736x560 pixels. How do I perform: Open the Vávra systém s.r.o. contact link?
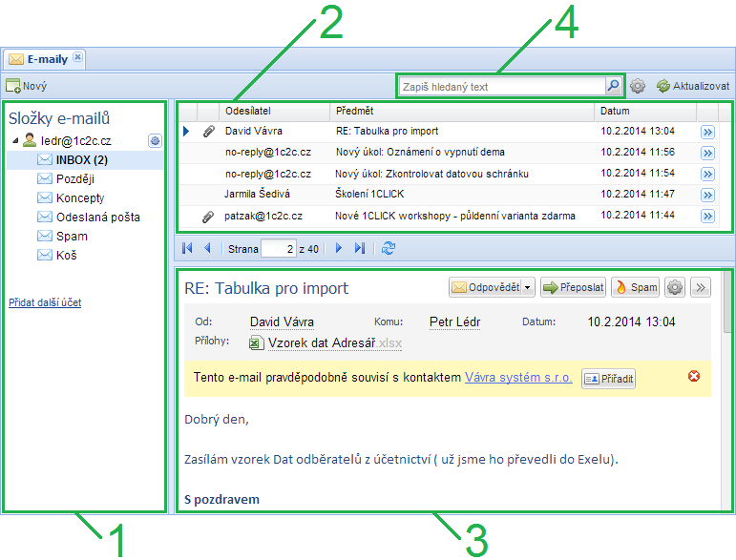(518, 378)
